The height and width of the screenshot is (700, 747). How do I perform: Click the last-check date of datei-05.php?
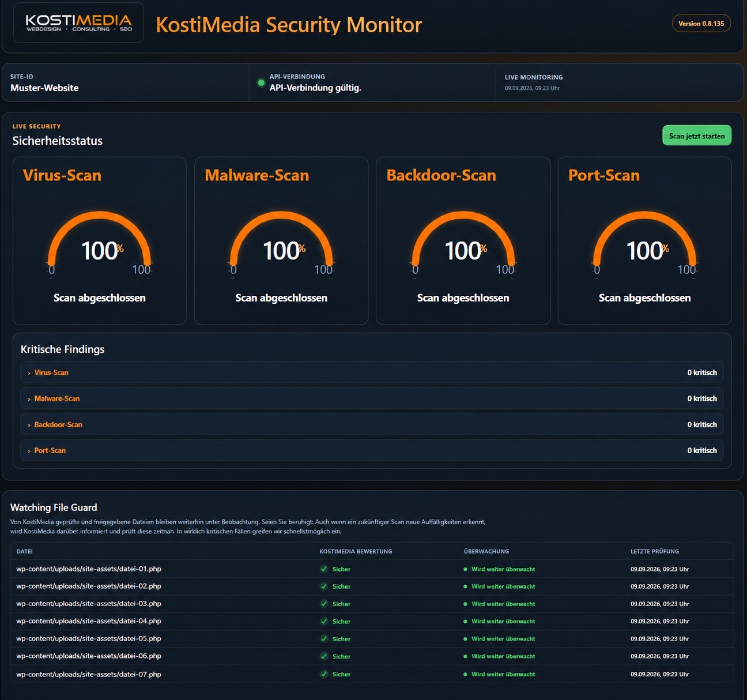click(660, 639)
